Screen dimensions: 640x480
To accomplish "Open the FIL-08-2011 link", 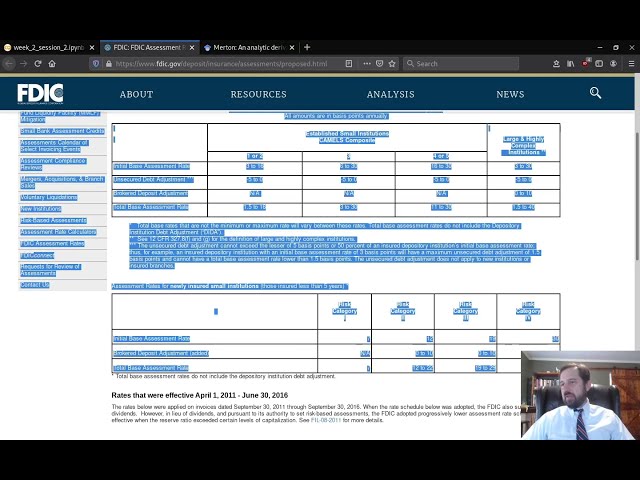I will point(326,420).
